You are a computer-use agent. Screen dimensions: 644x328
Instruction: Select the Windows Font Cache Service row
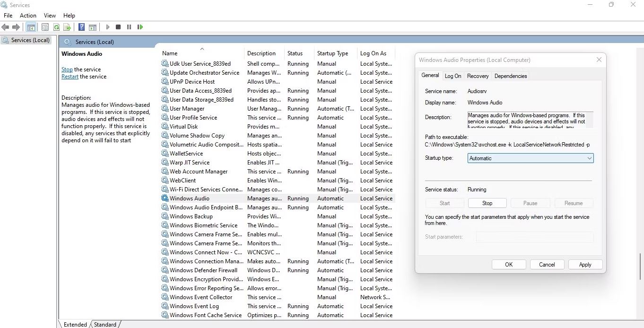[278, 315]
